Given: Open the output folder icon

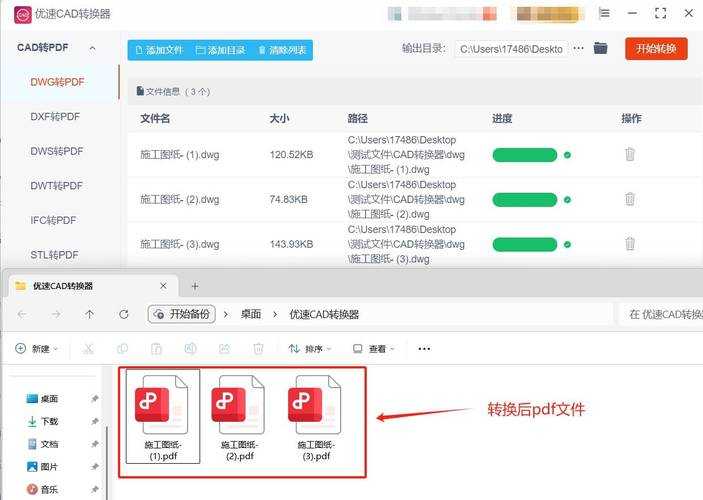Looking at the screenshot, I should [x=600, y=48].
